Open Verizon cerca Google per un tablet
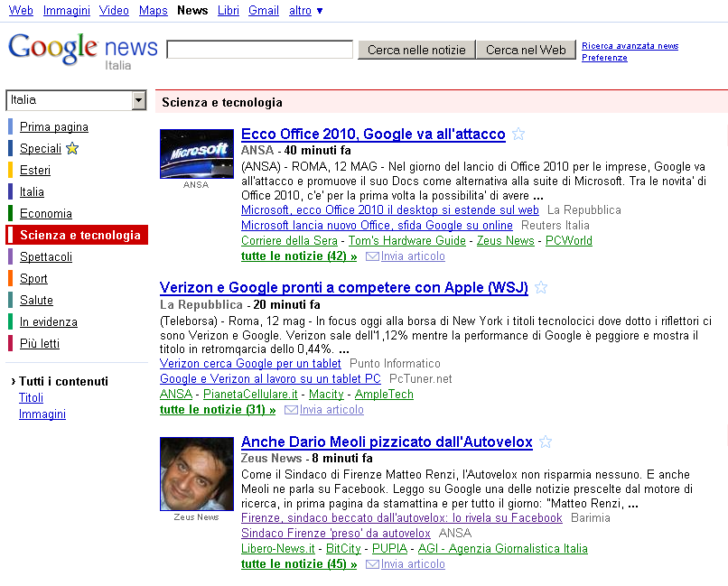Image resolution: width=728 pixels, height=586 pixels. pos(250,364)
